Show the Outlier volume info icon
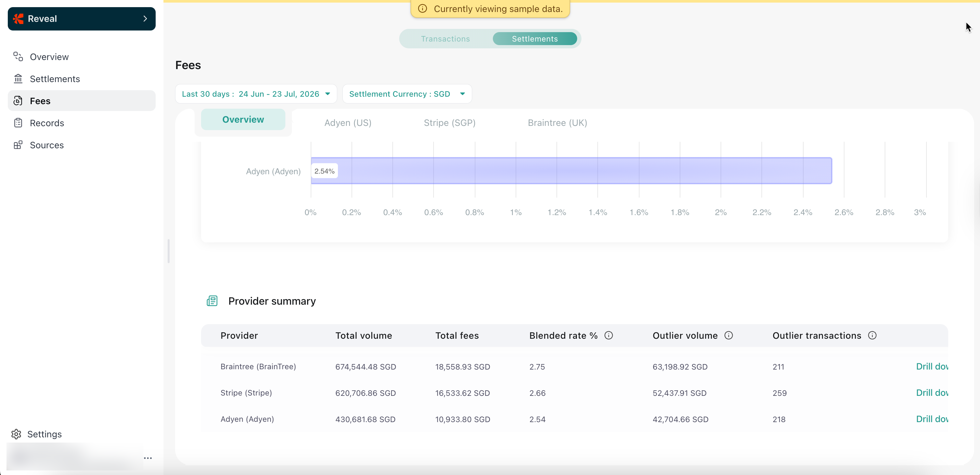Image resolution: width=980 pixels, height=475 pixels. click(729, 335)
